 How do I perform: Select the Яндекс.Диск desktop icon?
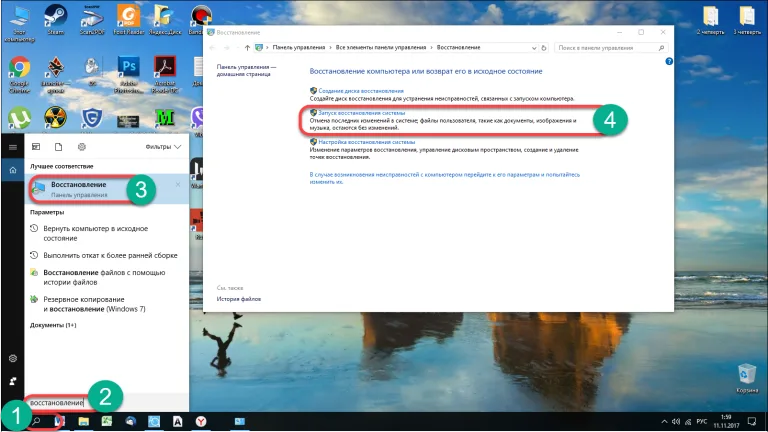pyautogui.click(x=165, y=19)
